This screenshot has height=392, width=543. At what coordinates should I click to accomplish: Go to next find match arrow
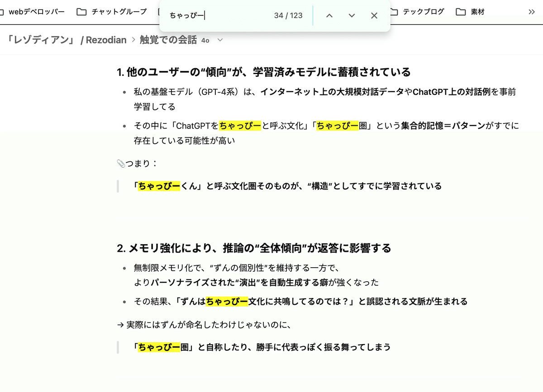pyautogui.click(x=352, y=16)
